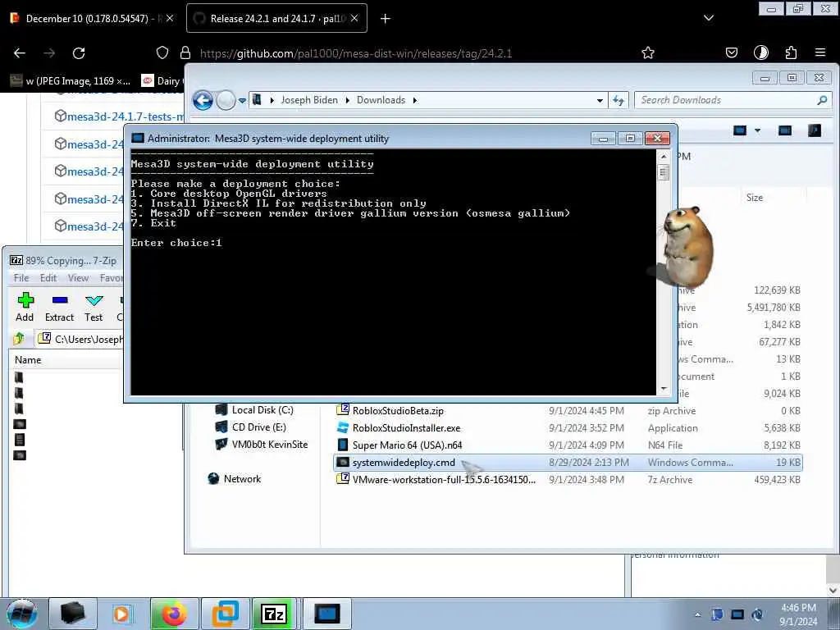The height and width of the screenshot is (630, 840).
Task: Click 7-Zip Name column header
Action: (x=28, y=360)
